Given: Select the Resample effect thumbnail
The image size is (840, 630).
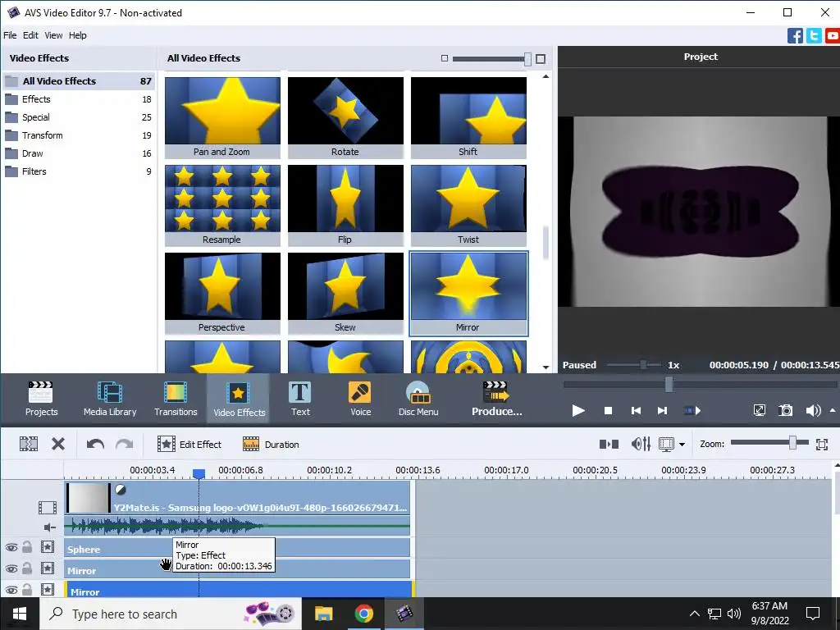Looking at the screenshot, I should pos(222,205).
